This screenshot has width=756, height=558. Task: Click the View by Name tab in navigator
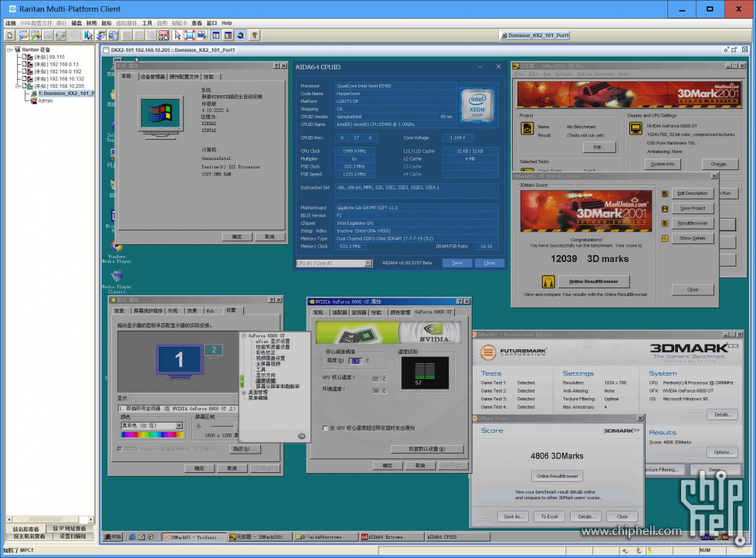(x=26, y=529)
